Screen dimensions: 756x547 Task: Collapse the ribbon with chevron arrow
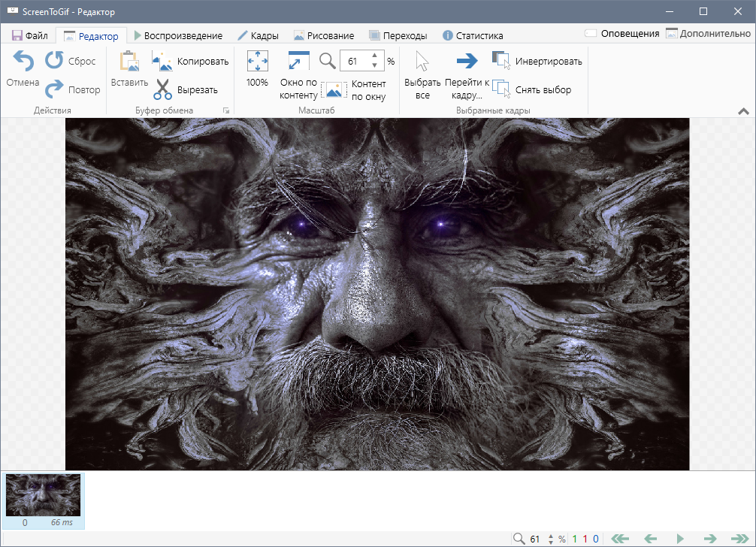[743, 111]
